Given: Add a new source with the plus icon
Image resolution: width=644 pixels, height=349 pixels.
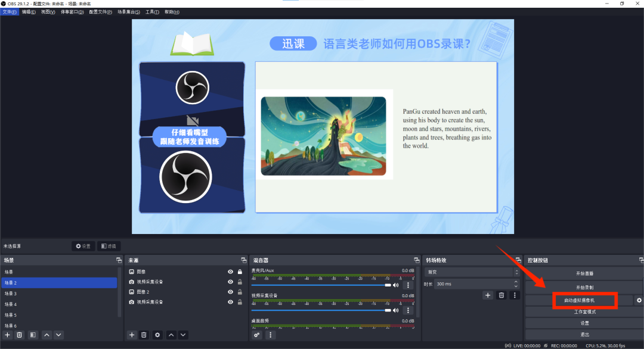Looking at the screenshot, I should [x=132, y=335].
